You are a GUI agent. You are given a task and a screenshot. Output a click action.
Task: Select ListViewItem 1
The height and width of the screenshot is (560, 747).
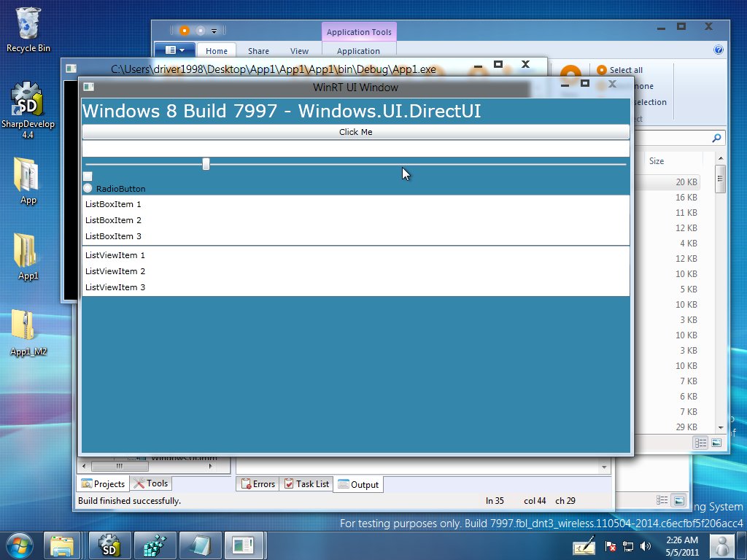pos(355,255)
